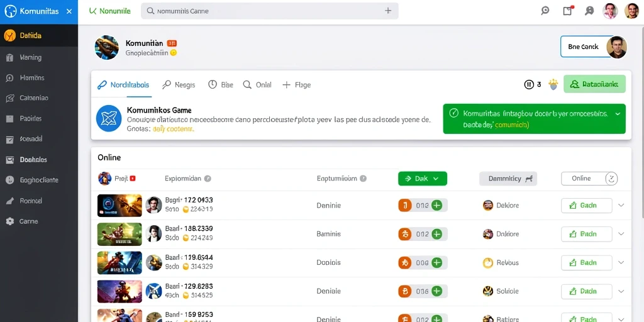Click the crown icon beside Datacitanks button
The height and width of the screenshot is (322, 644).
coord(553,85)
